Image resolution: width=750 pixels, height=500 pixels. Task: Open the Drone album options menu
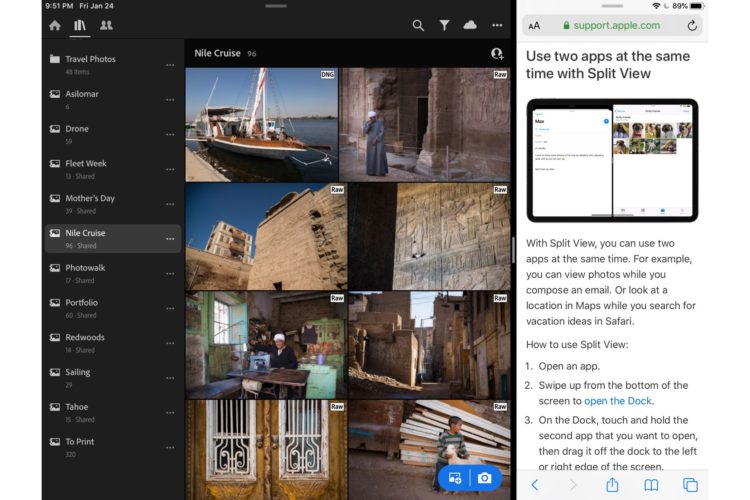pyautogui.click(x=170, y=134)
